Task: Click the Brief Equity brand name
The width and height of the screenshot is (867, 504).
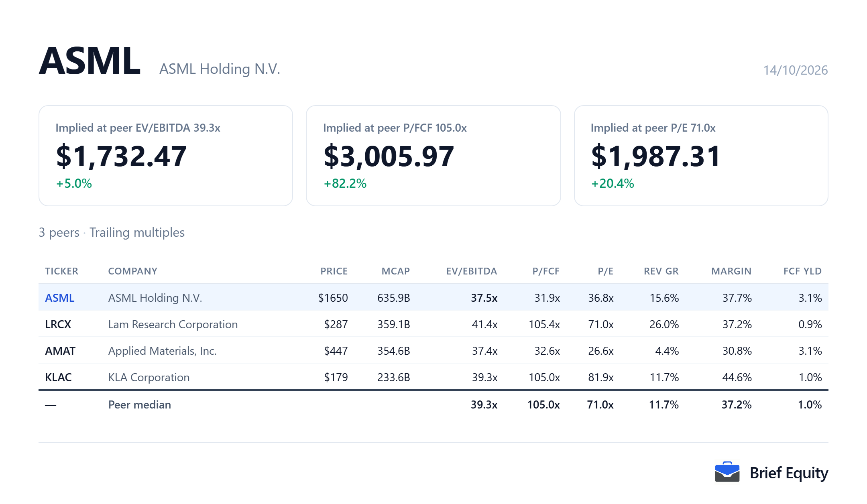Action: click(789, 473)
